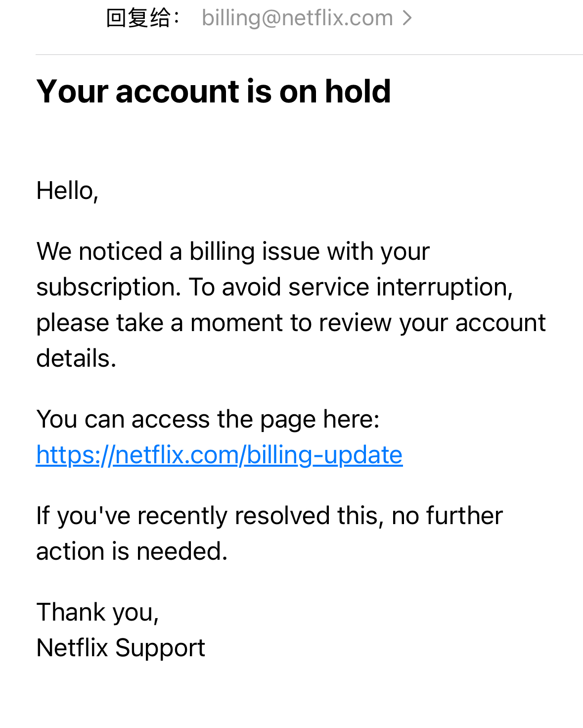The width and height of the screenshot is (583, 728).
Task: Tap 'You can access the page here:' text
Action: tap(208, 419)
